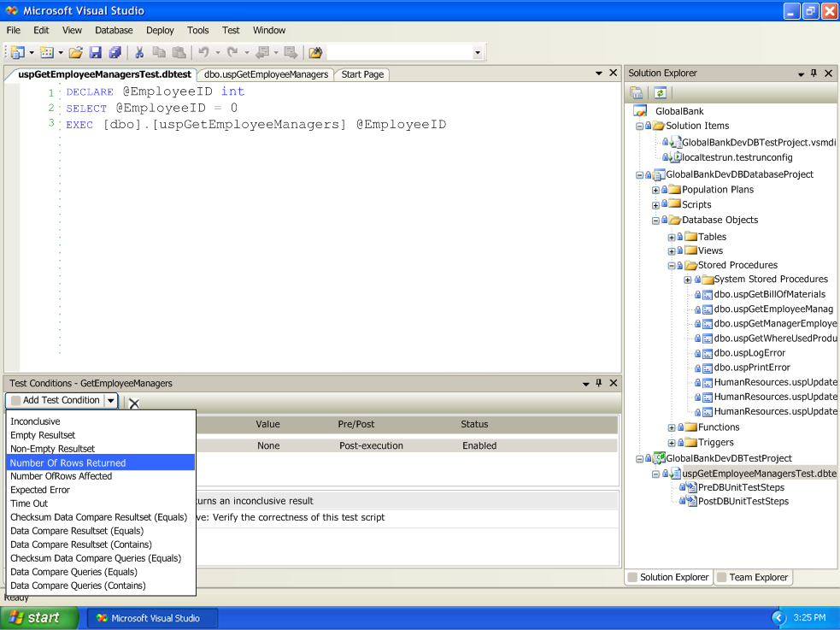
Task: Open the Add Test Condition dropdown arrow
Action: click(x=111, y=400)
